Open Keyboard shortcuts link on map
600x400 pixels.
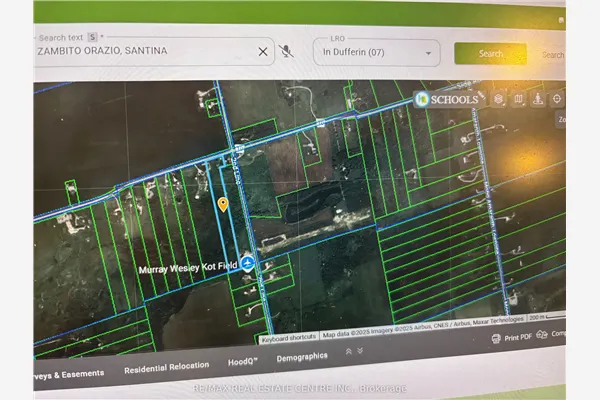point(289,338)
